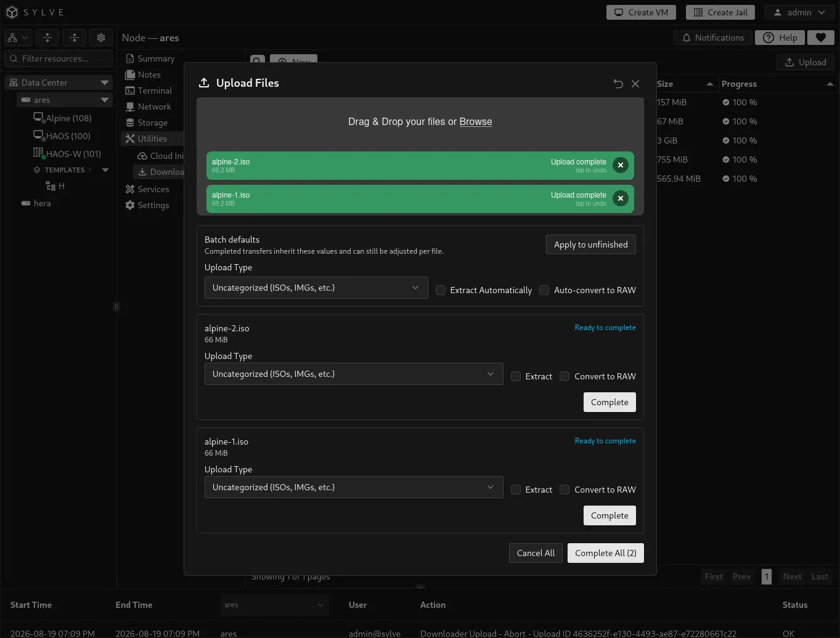
Task: Open Upload Type dropdown for alpine-1.iso
Action: (354, 487)
